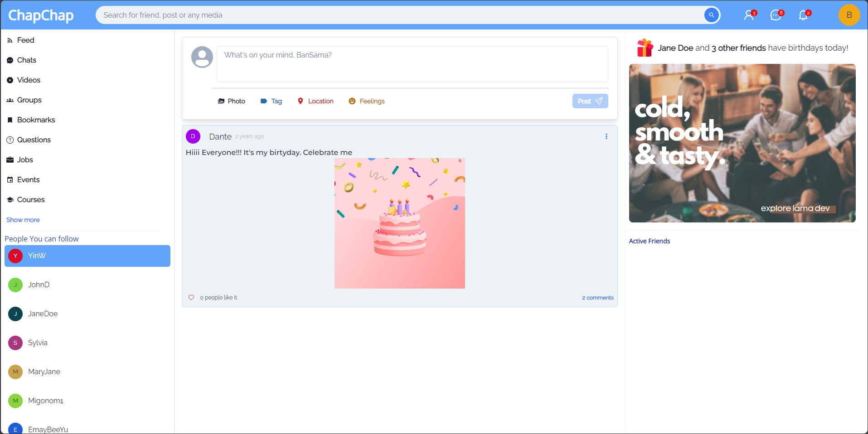Add a Tag to the post
Viewport: 868px width, 434px height.
pyautogui.click(x=271, y=101)
